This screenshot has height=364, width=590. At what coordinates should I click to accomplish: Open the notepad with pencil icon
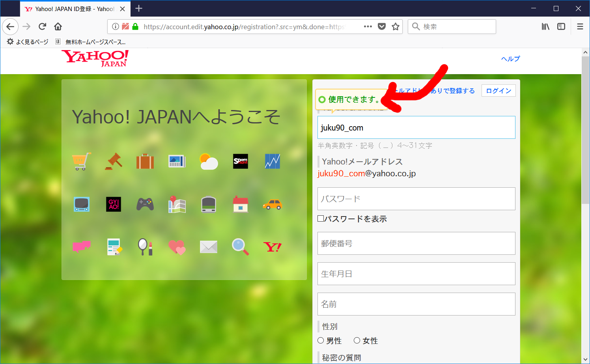[x=114, y=247]
